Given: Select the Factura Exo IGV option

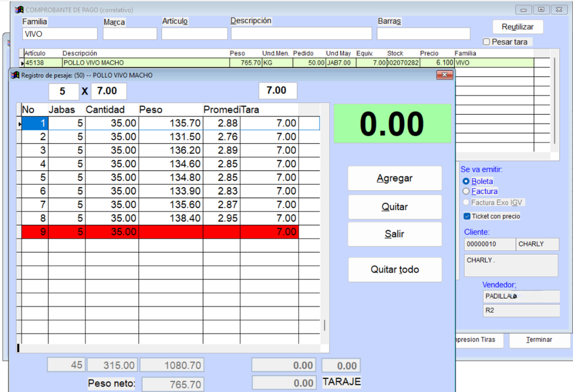Looking at the screenshot, I should [466, 202].
